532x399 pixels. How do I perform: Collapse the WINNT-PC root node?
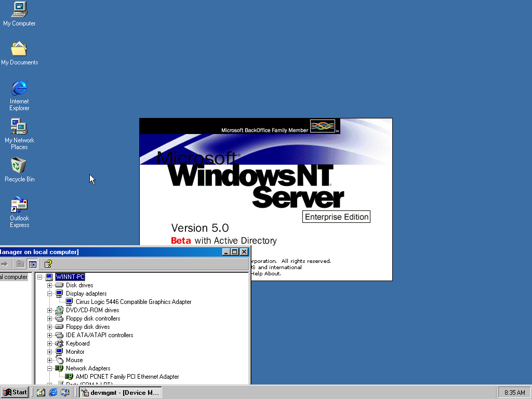(39, 277)
